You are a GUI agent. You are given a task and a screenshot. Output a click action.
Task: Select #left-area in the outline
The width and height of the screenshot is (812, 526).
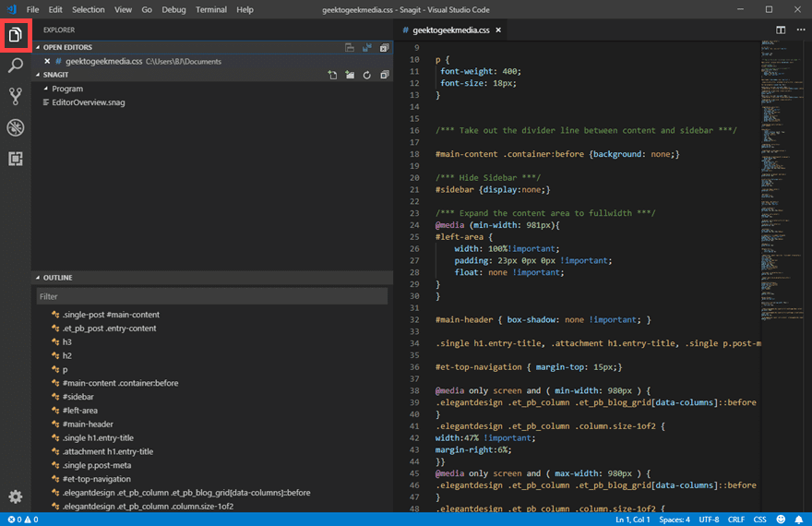pyautogui.click(x=212, y=411)
